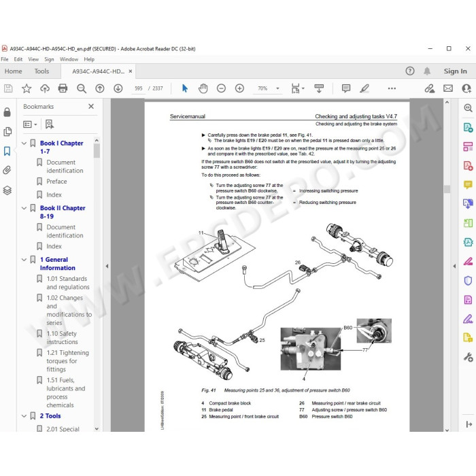Open the View menu
476x476 pixels.
[x=33, y=59]
